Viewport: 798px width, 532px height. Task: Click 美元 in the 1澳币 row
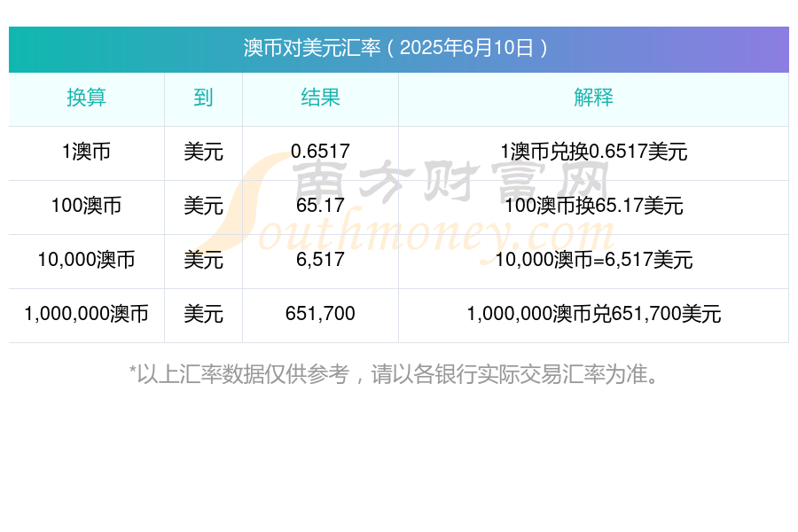pos(203,152)
